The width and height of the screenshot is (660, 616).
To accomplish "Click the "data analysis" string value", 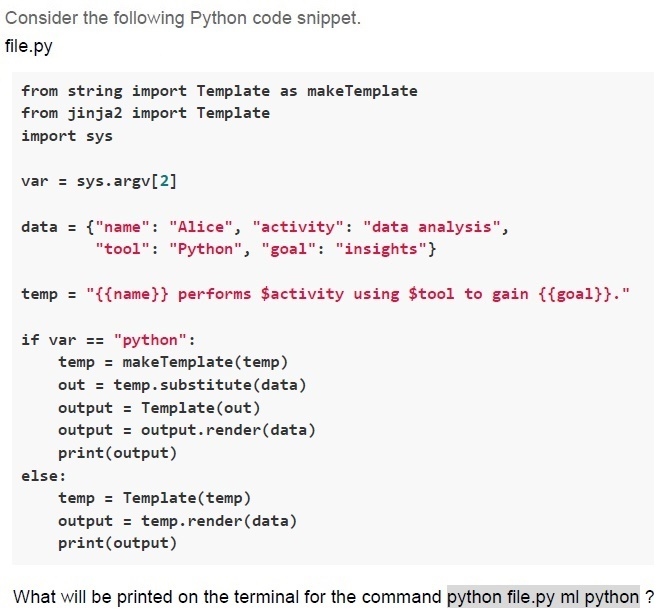I will (432, 227).
